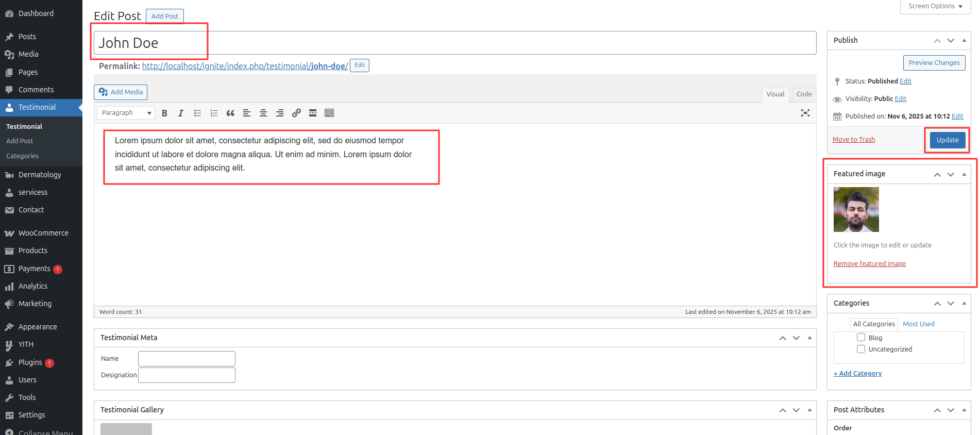980x435 pixels.
Task: Check the Uncategorized category checkbox
Action: [861, 349]
